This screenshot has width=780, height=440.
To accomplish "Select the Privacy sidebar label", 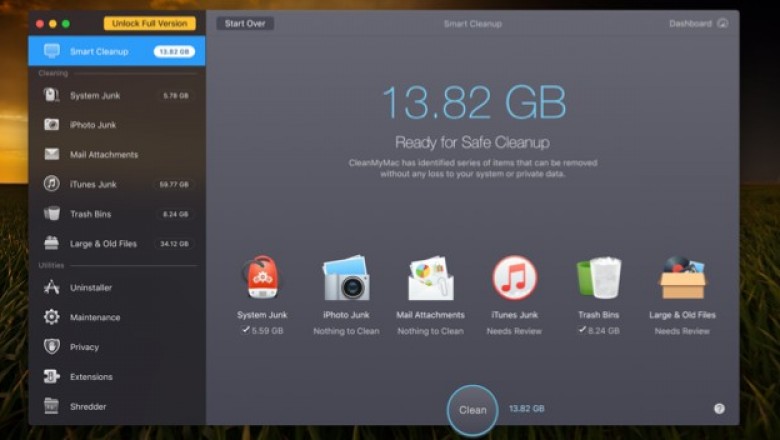I will pyautogui.click(x=84, y=347).
